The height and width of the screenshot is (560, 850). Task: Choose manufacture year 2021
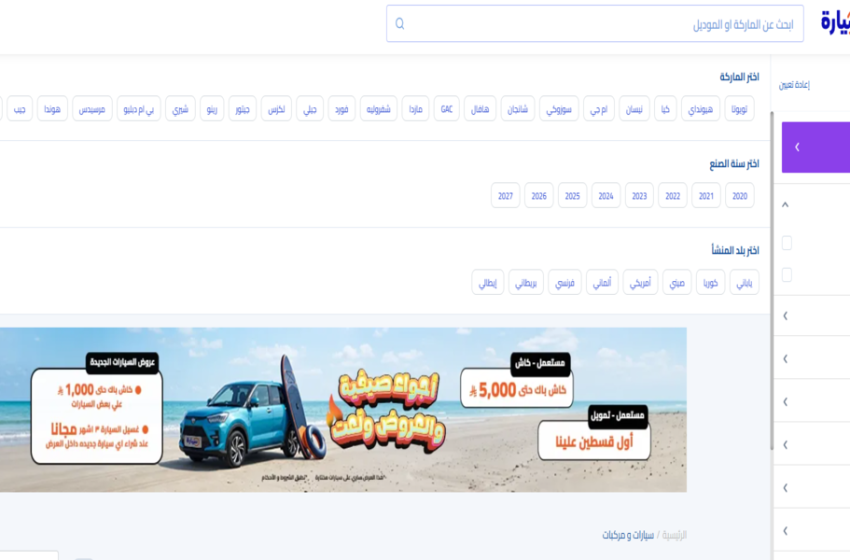(706, 196)
